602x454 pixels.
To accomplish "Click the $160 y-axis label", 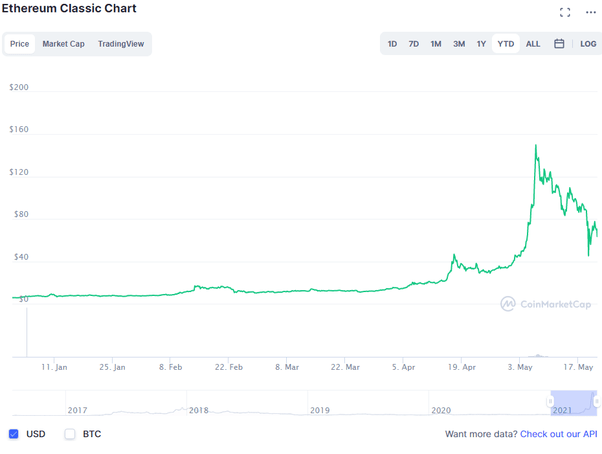I will 19,129.
